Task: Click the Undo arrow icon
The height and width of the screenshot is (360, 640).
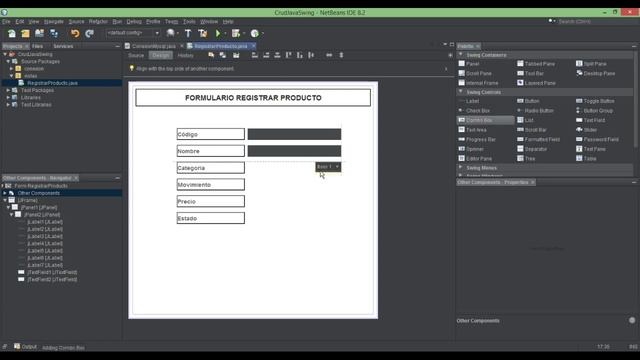Action: point(75,33)
